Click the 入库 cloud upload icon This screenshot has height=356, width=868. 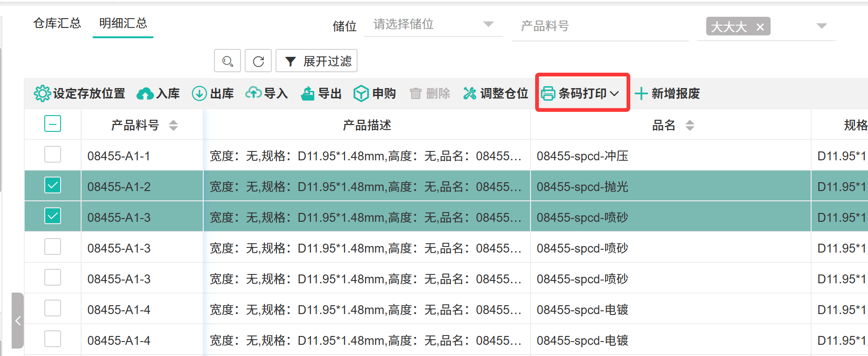pos(145,94)
